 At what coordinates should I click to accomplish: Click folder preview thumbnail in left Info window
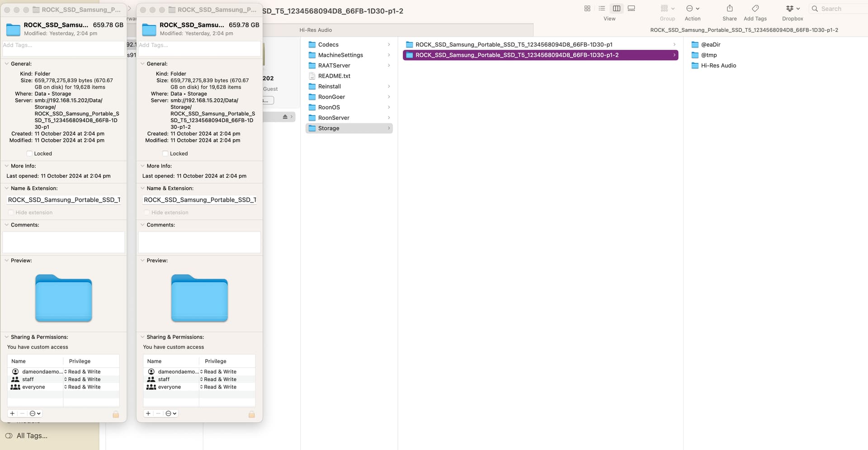pos(64,298)
